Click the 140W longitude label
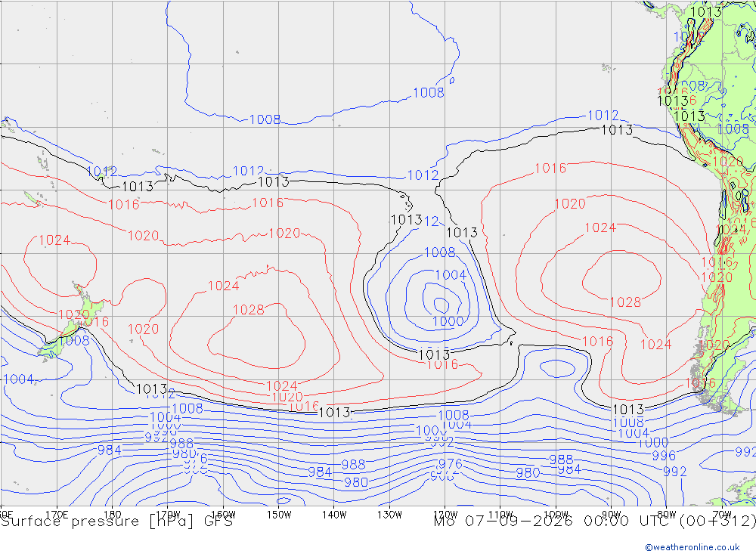756x554 pixels. pos(335,515)
